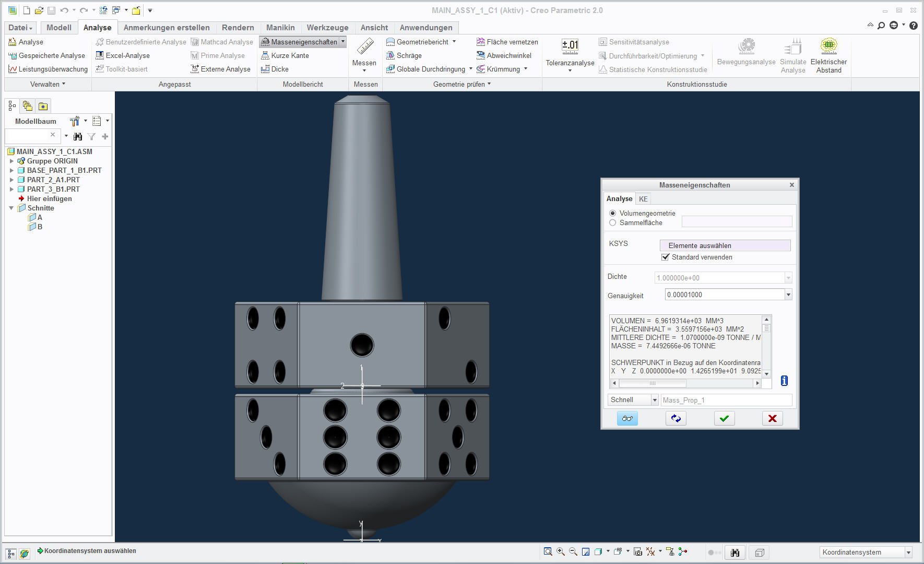The height and width of the screenshot is (564, 924).
Task: Open the Masseneigenschaften tool in the ribbon
Action: 300,42
